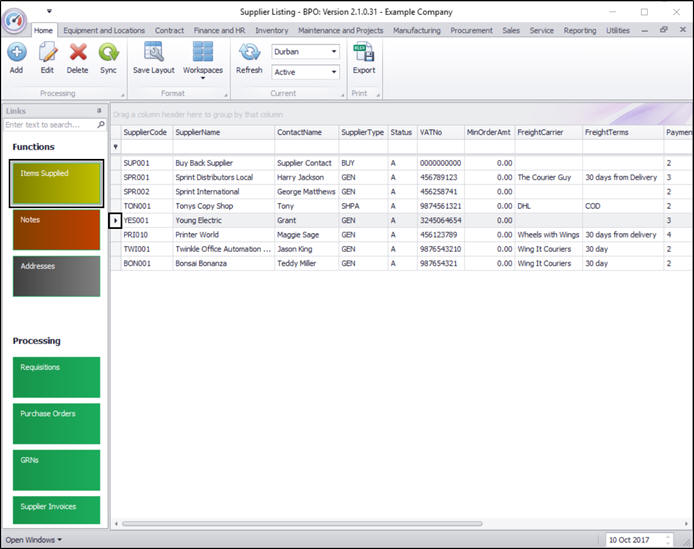The width and height of the screenshot is (694, 549).
Task: Open the Durban site dropdown
Action: (333, 51)
